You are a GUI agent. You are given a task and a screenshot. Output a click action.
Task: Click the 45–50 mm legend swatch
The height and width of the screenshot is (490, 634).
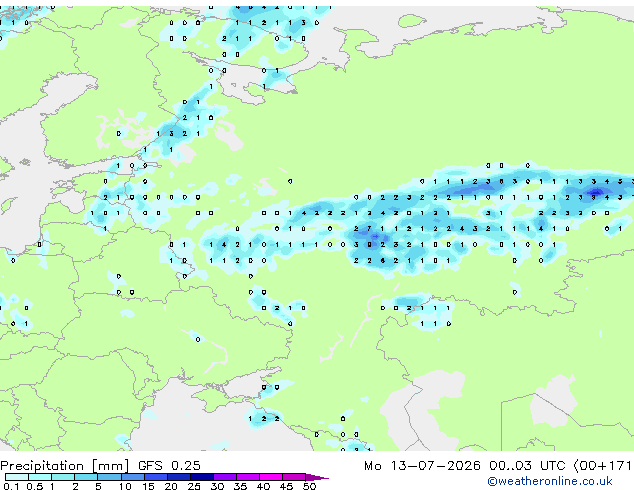click(294, 477)
